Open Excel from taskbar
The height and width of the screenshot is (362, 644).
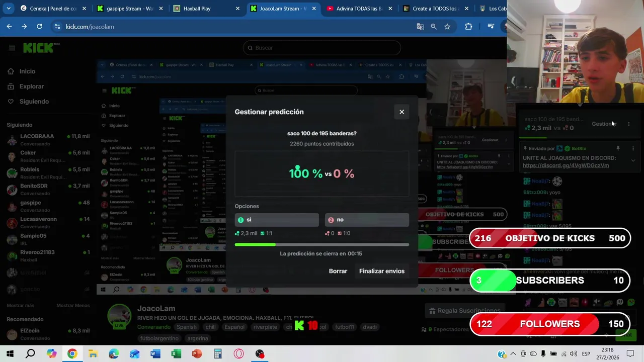(x=176, y=354)
